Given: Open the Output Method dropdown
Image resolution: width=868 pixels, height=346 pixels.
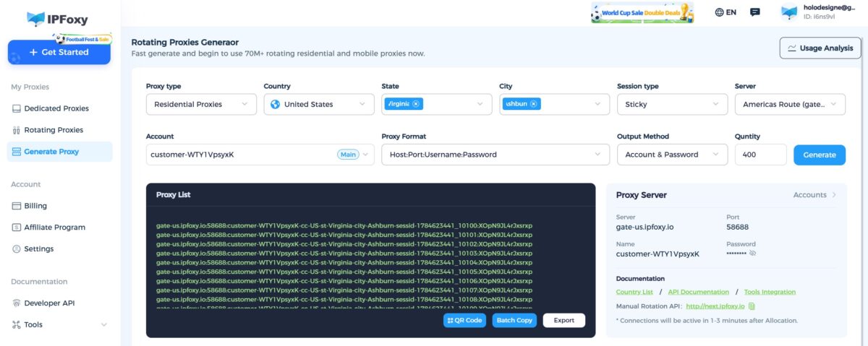Looking at the screenshot, I should pyautogui.click(x=672, y=155).
